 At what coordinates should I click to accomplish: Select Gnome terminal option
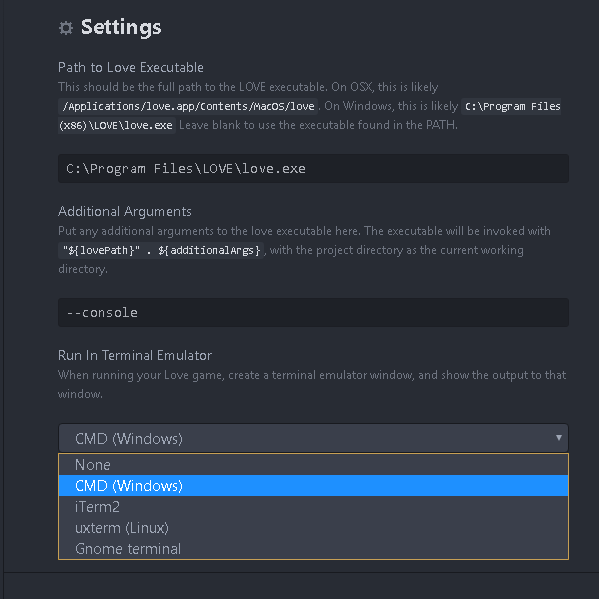point(313,549)
